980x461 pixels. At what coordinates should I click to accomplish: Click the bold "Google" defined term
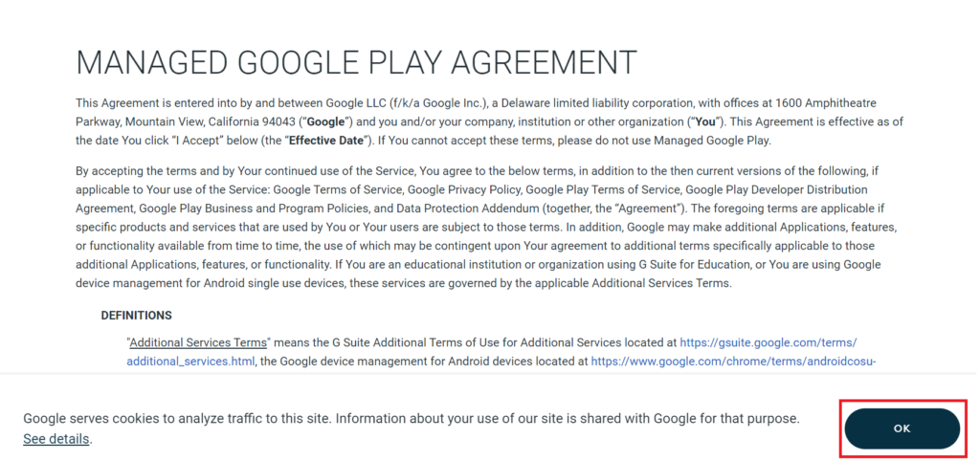pos(324,121)
